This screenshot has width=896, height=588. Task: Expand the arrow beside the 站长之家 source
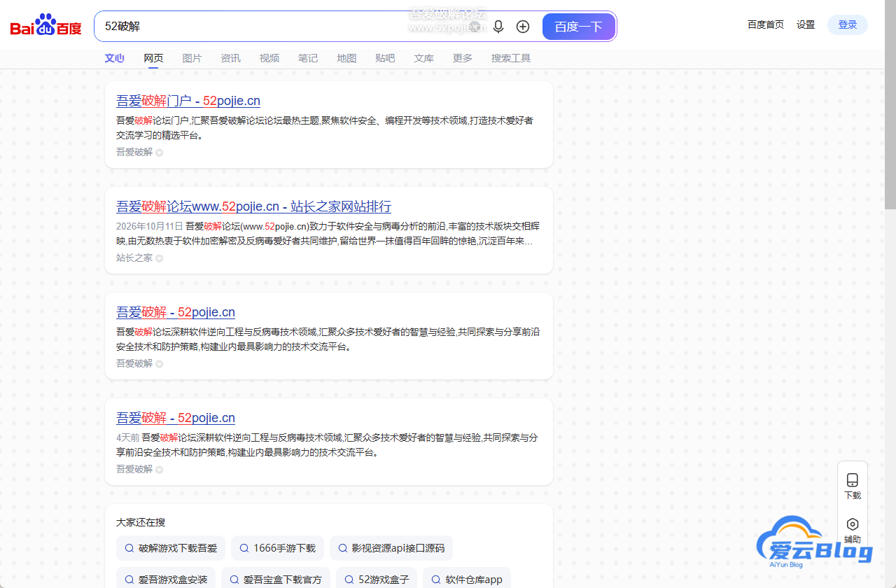pos(159,258)
